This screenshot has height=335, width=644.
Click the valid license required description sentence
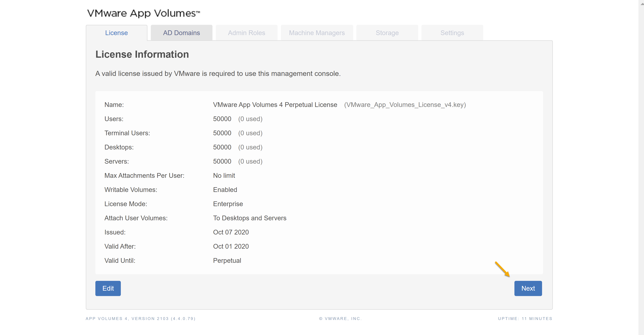218,74
